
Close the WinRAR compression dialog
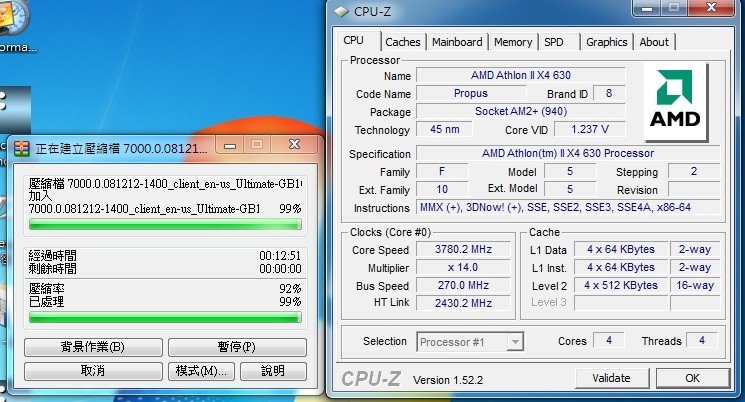click(295, 144)
